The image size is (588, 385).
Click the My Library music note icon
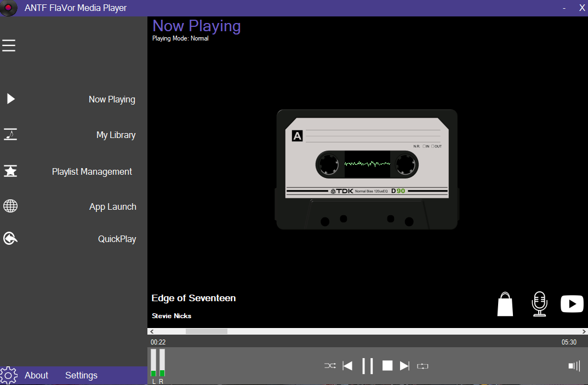10,134
